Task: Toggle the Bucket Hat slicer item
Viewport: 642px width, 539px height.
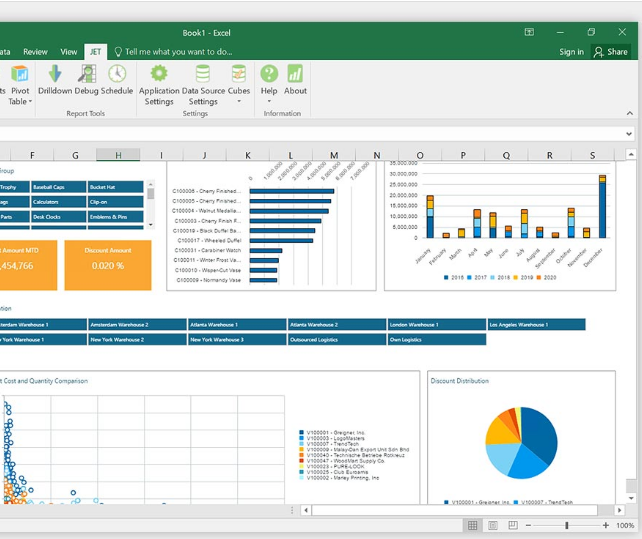Action: pyautogui.click(x=116, y=187)
